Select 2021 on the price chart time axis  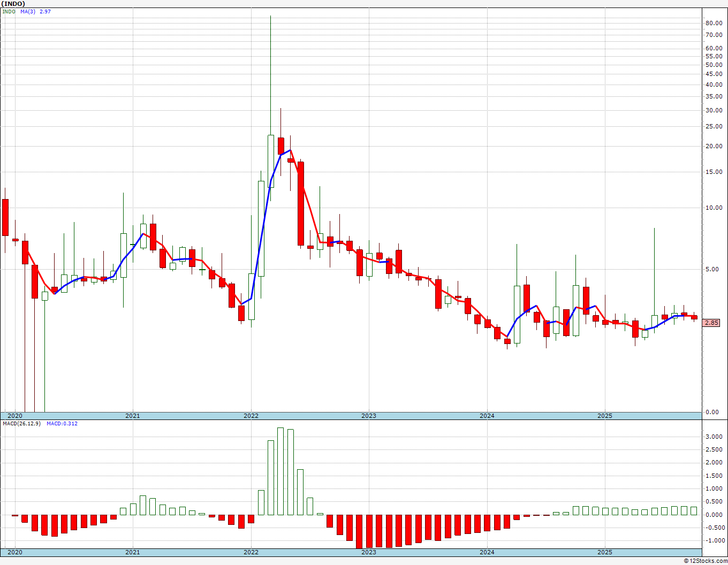tap(133, 416)
